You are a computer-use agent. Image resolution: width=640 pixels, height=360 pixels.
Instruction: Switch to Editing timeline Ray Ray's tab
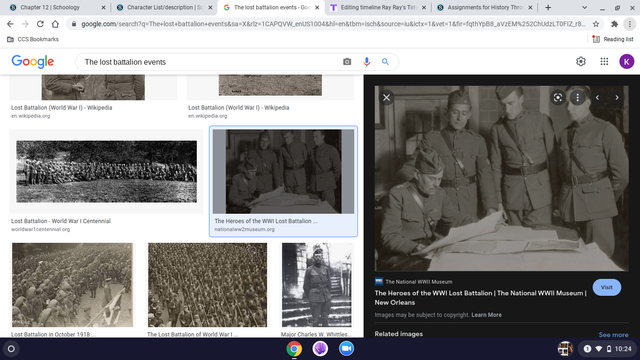[379, 7]
